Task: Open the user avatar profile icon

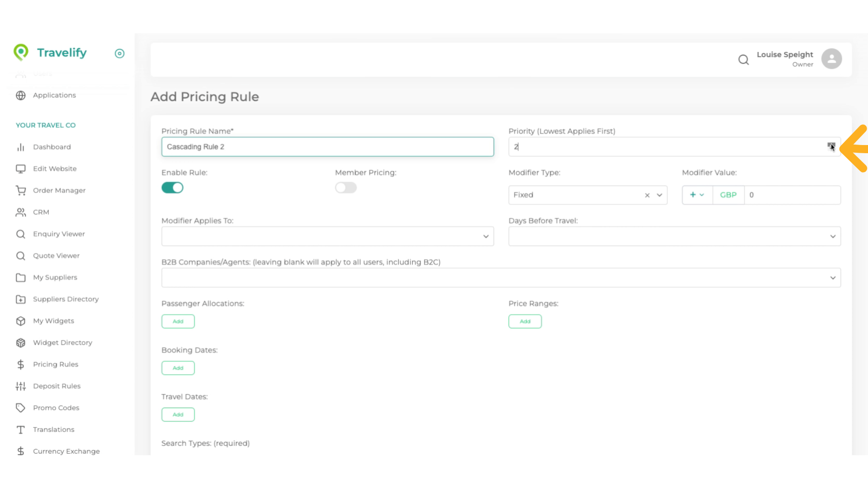Action: point(831,59)
